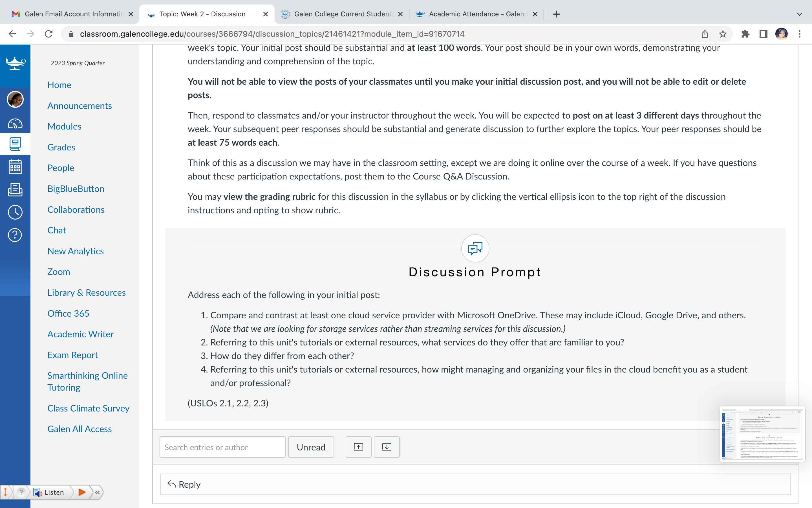Open the Help question mark icon
This screenshot has width=812, height=508.
point(15,235)
